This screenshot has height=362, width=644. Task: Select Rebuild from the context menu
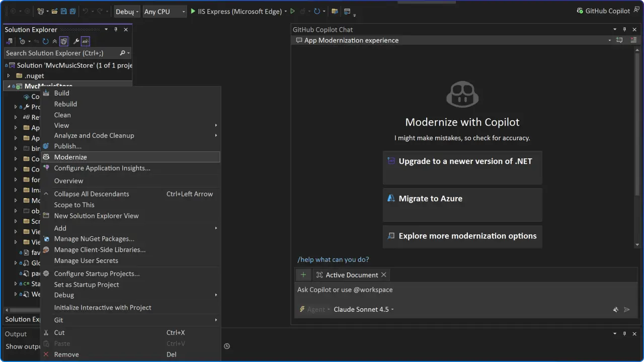(x=131, y=104)
